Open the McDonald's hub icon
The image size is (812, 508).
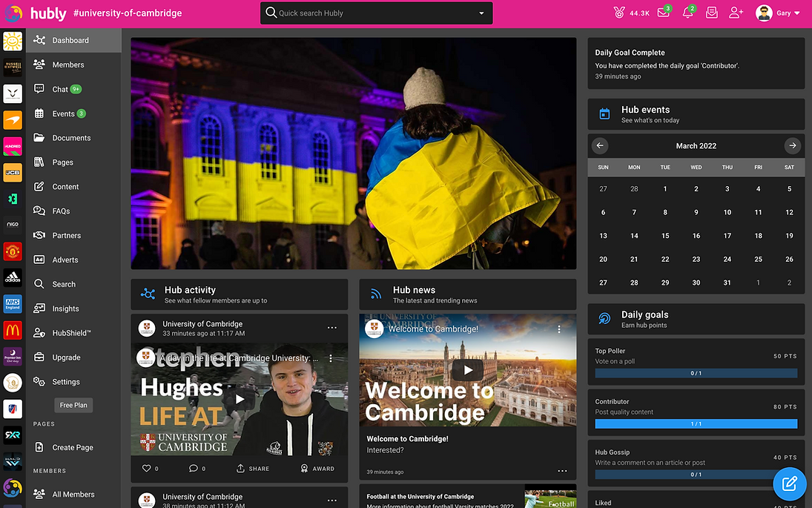click(x=13, y=329)
